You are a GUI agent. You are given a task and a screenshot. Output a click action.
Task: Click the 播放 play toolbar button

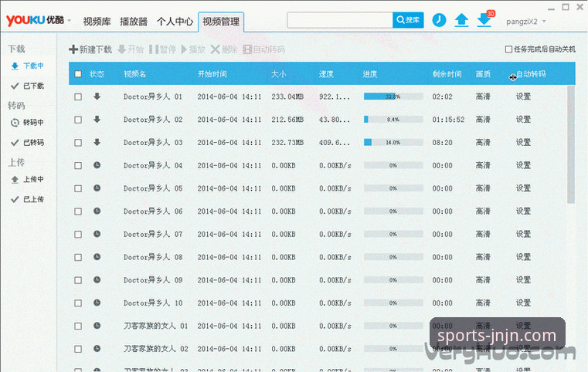[x=193, y=49]
